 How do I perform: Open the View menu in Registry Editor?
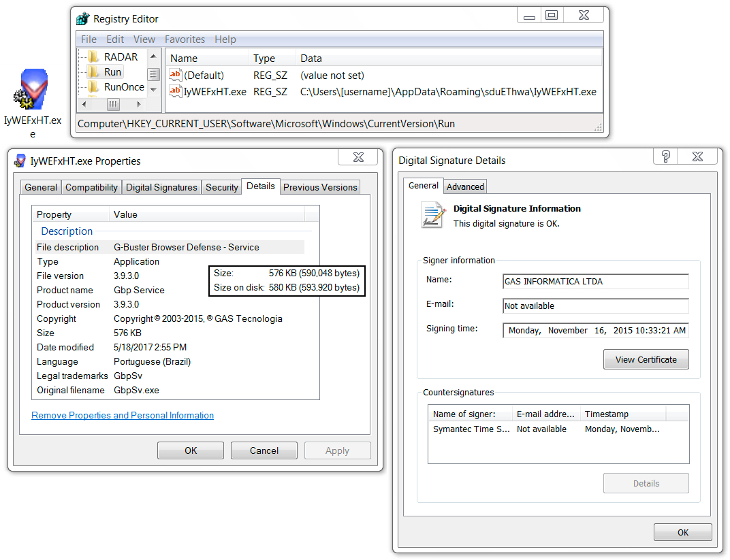[144, 39]
